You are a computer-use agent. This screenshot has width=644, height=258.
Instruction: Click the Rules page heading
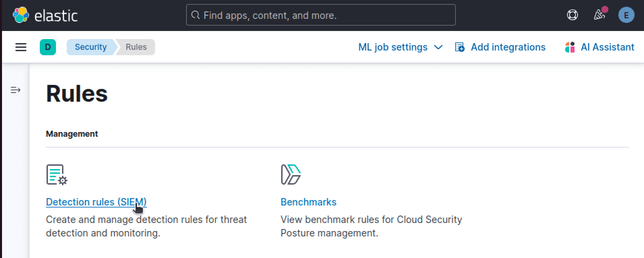click(77, 93)
